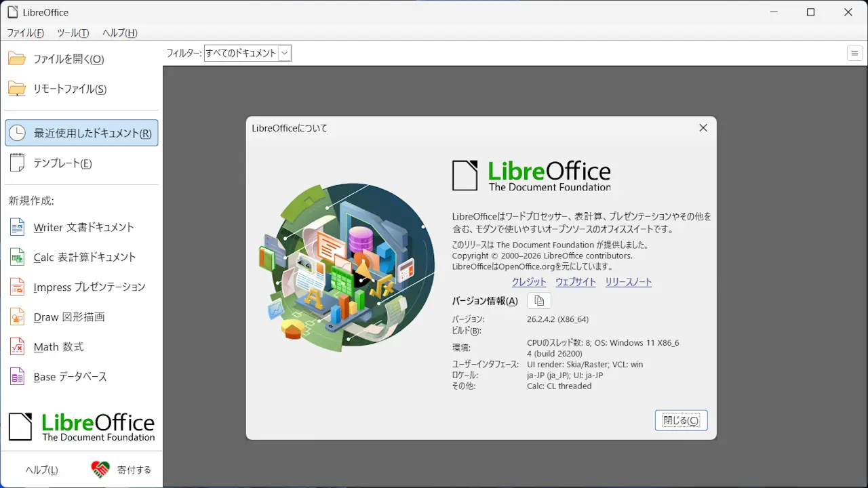Open the hamburger menu at top right
Screen dimensions: 868x488
click(854, 53)
